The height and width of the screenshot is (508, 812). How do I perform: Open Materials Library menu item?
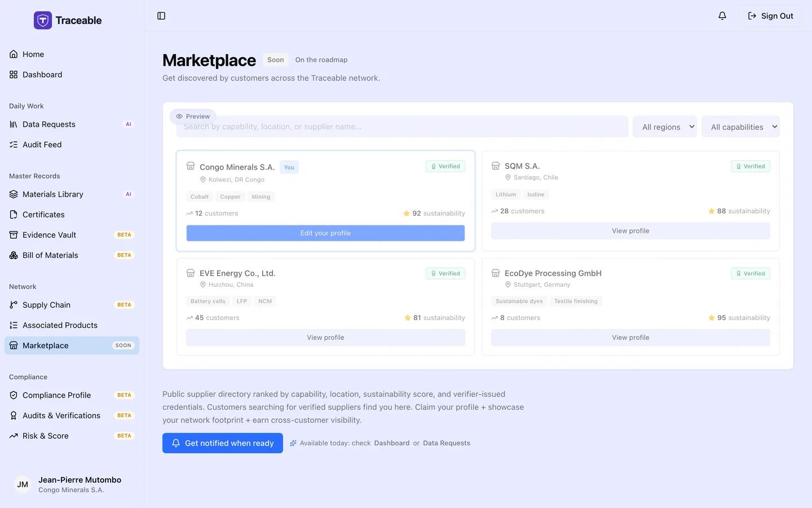point(72,194)
